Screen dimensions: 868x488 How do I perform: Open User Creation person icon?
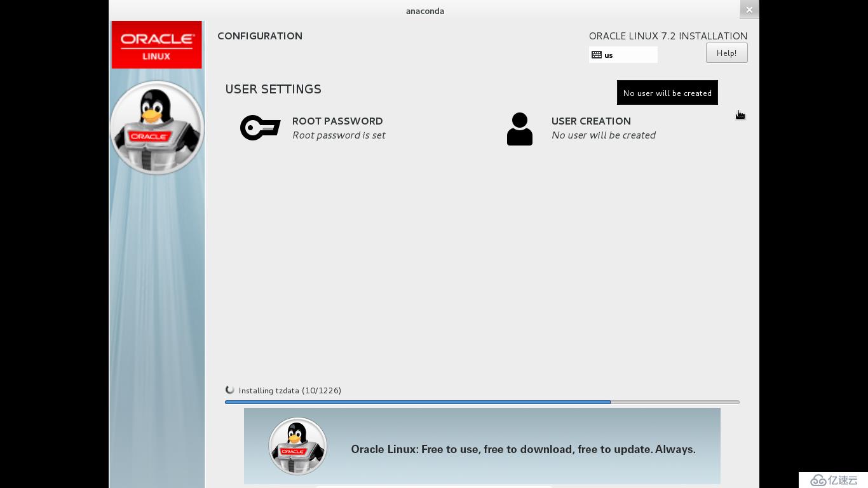coord(520,129)
